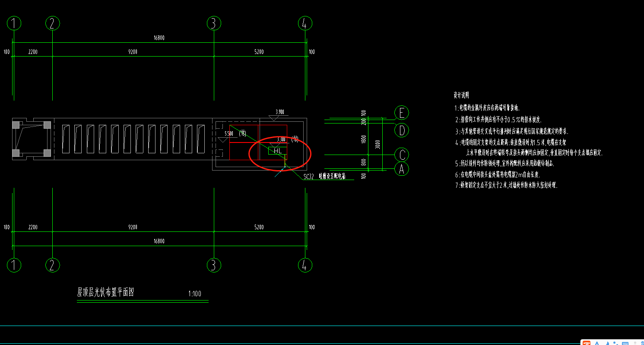Select the lower 16800 overall dimension

159,241
